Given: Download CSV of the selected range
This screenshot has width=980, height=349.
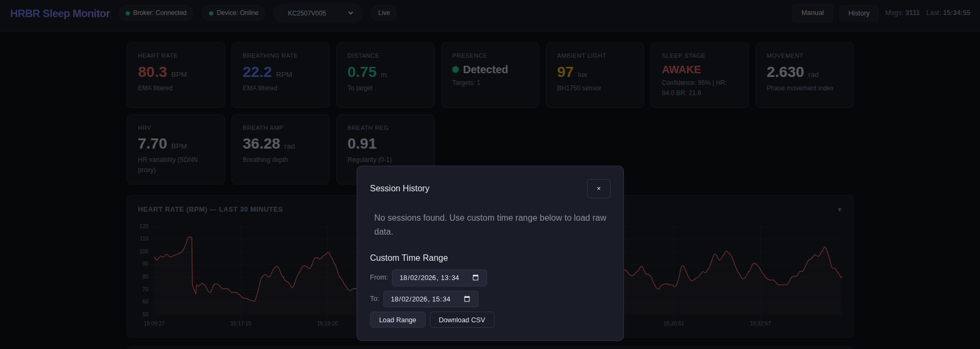Looking at the screenshot, I should pyautogui.click(x=462, y=320).
